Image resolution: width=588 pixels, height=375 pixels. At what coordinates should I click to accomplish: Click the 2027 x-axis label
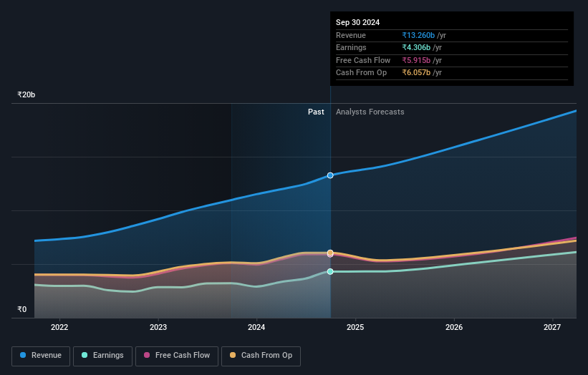[x=552, y=328]
